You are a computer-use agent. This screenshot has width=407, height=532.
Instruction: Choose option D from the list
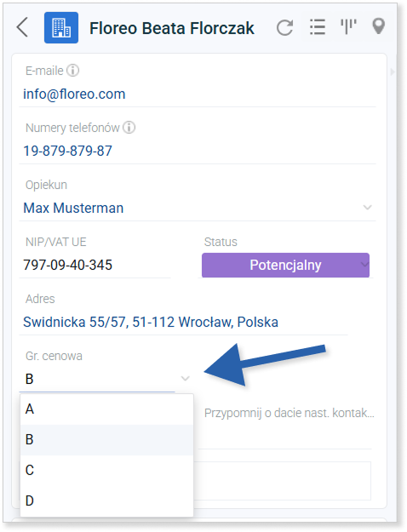[x=106, y=501]
